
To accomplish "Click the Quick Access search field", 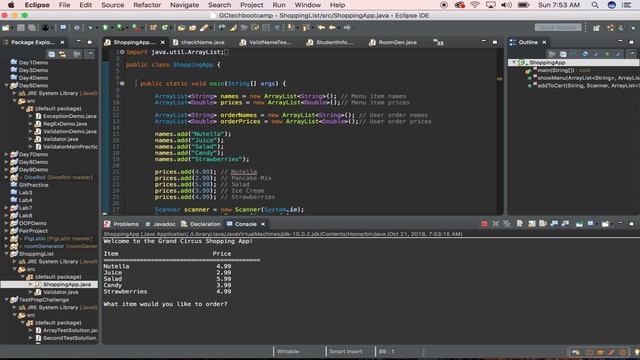I will [558, 27].
